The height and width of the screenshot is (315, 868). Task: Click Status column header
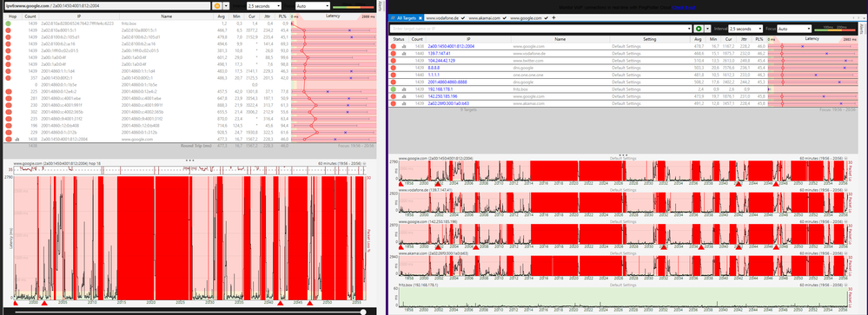tap(399, 39)
